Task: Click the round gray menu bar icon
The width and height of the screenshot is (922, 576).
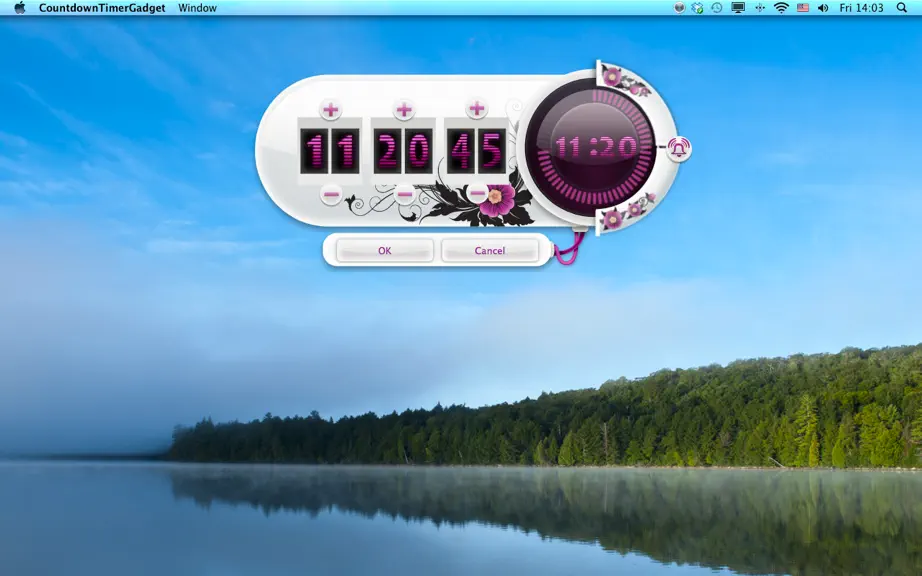Action: 679,8
